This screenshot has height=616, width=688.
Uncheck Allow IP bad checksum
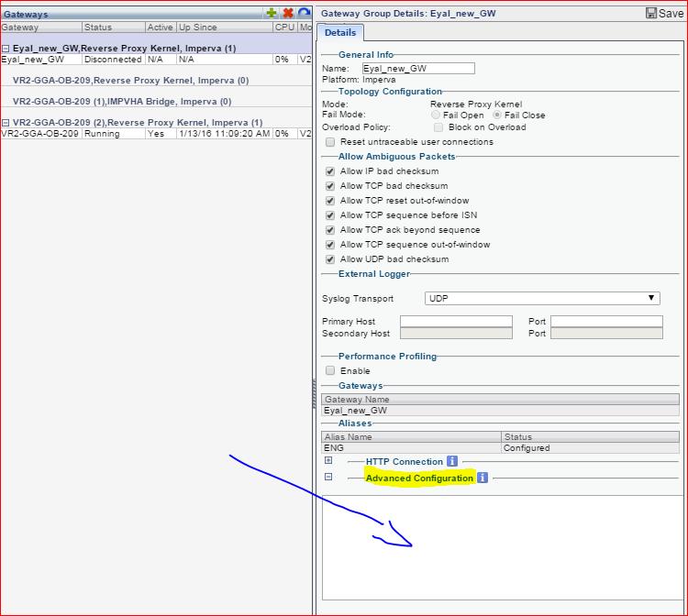(330, 171)
